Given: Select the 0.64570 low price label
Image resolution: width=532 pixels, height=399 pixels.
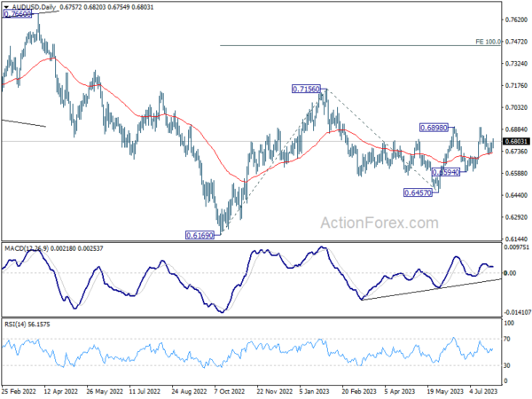Looking at the screenshot, I should tap(418, 192).
